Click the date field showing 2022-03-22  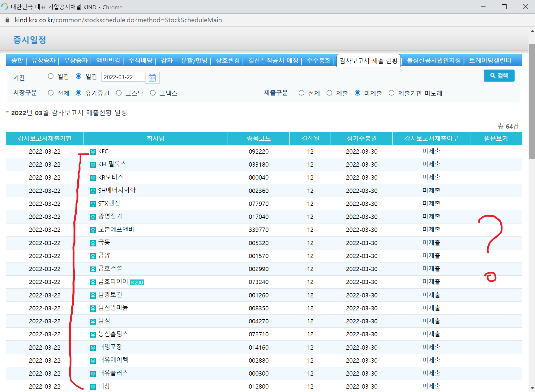(123, 77)
